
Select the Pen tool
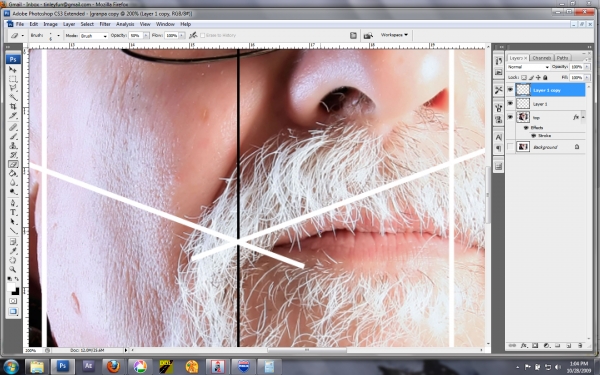pos(13,203)
